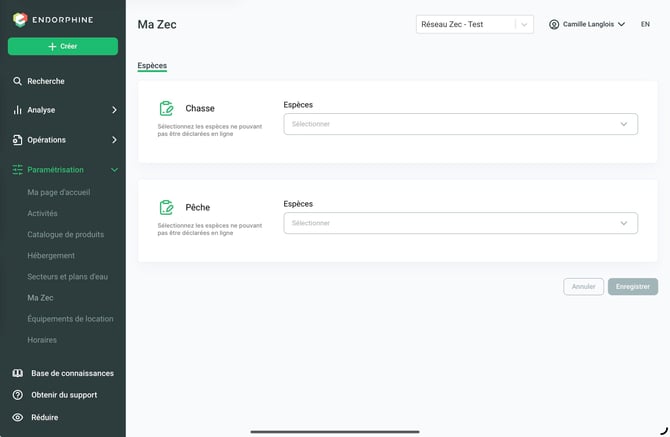670x437 pixels.
Task: Click the Paramétrisation sliders icon
Action: tap(17, 170)
